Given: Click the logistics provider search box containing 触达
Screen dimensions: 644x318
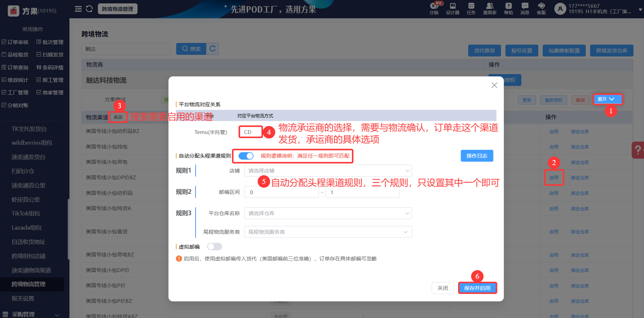Looking at the screenshot, I should pos(126,49).
